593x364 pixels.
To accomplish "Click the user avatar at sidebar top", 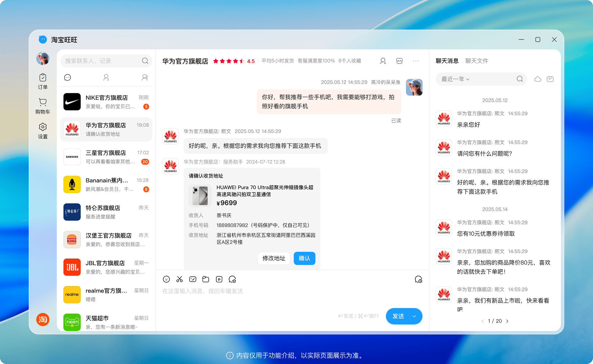I will pos(43,59).
